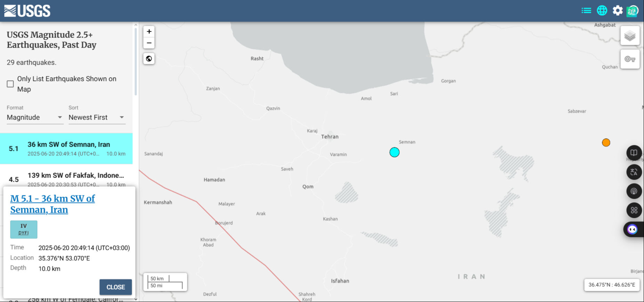Zoom out on the map
644x302 pixels.
pos(149,43)
